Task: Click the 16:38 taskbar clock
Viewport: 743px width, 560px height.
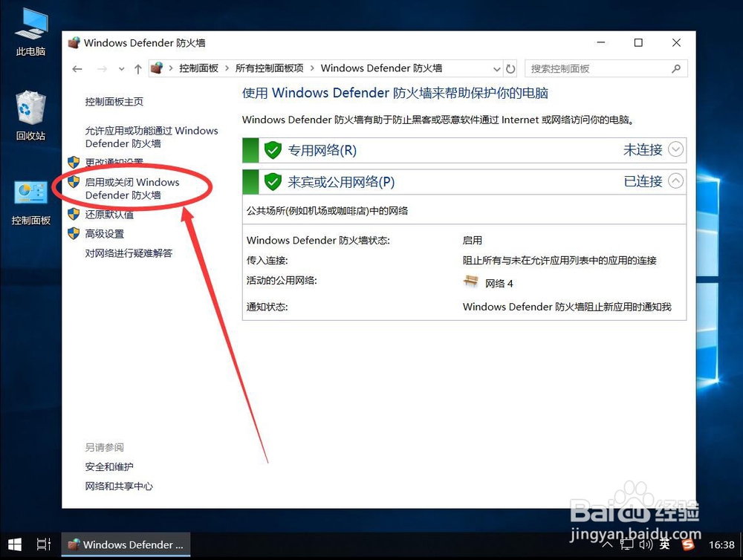Action: pos(721,545)
